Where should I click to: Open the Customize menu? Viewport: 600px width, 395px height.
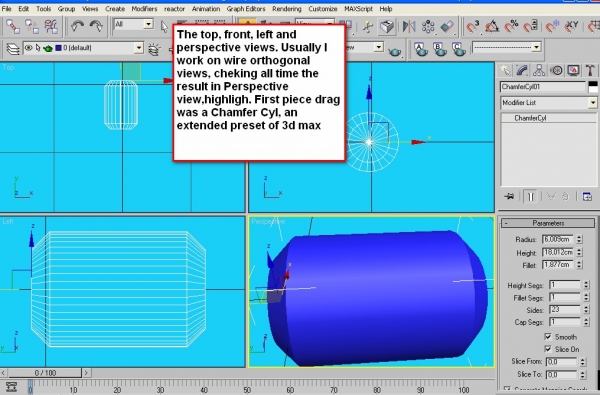tap(323, 8)
